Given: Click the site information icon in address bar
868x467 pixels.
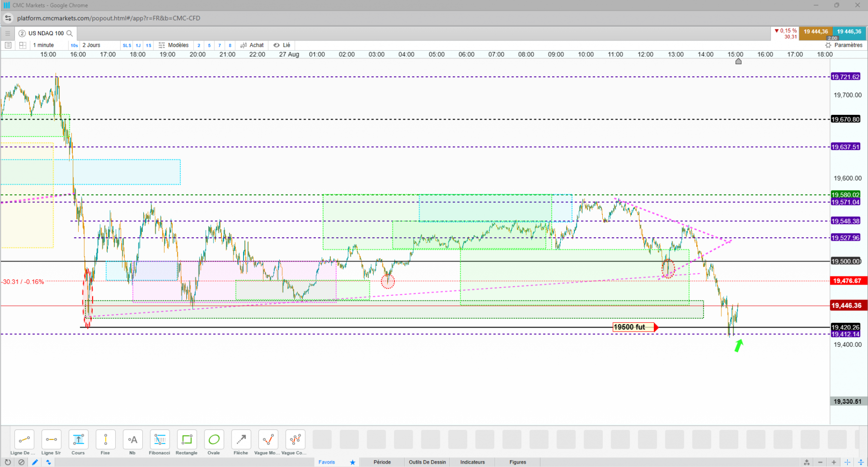Looking at the screenshot, I should click(x=8, y=18).
